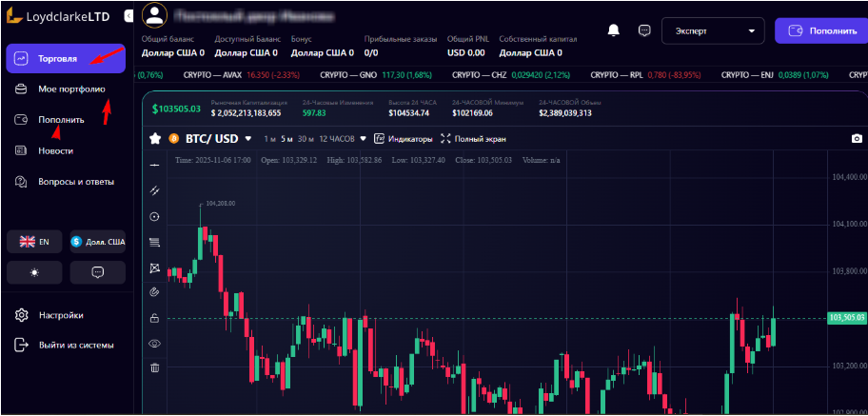Open notifications bell icon
This screenshot has height=416, width=868.
click(x=613, y=30)
